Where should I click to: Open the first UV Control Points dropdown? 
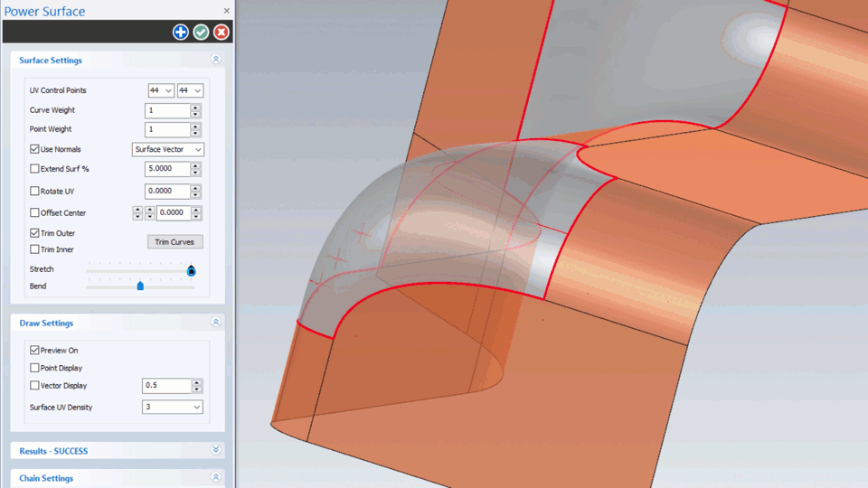(x=161, y=91)
